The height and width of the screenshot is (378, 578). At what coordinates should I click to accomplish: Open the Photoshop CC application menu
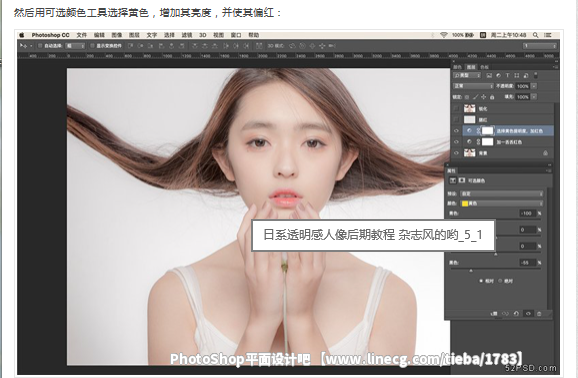(50, 35)
